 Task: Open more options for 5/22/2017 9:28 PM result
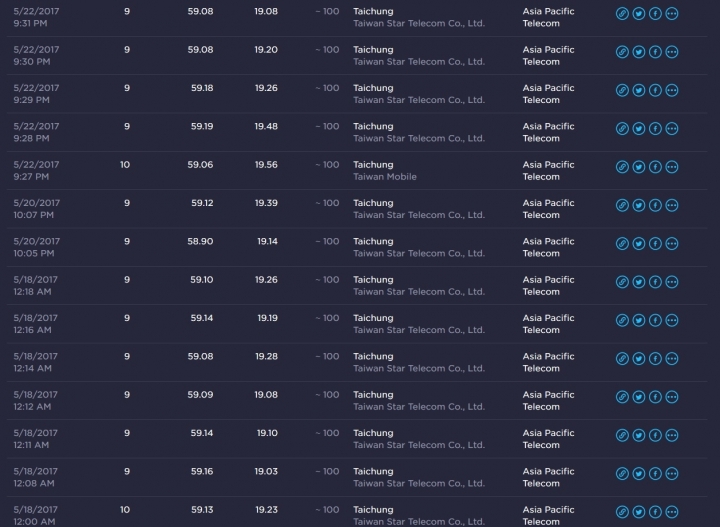[671, 129]
